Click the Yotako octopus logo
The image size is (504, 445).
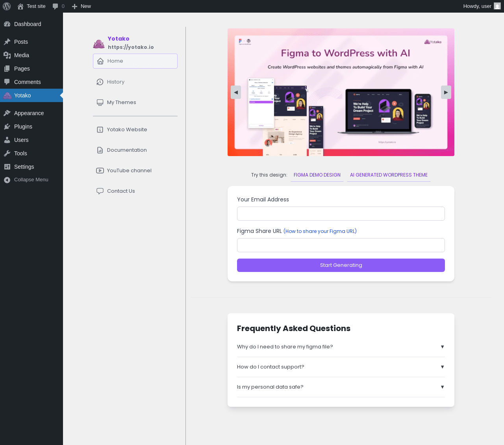99,44
